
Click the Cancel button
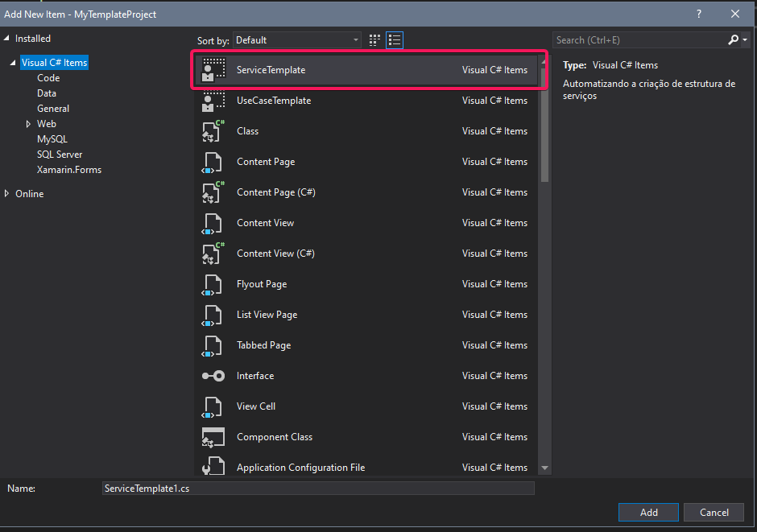tap(714, 512)
